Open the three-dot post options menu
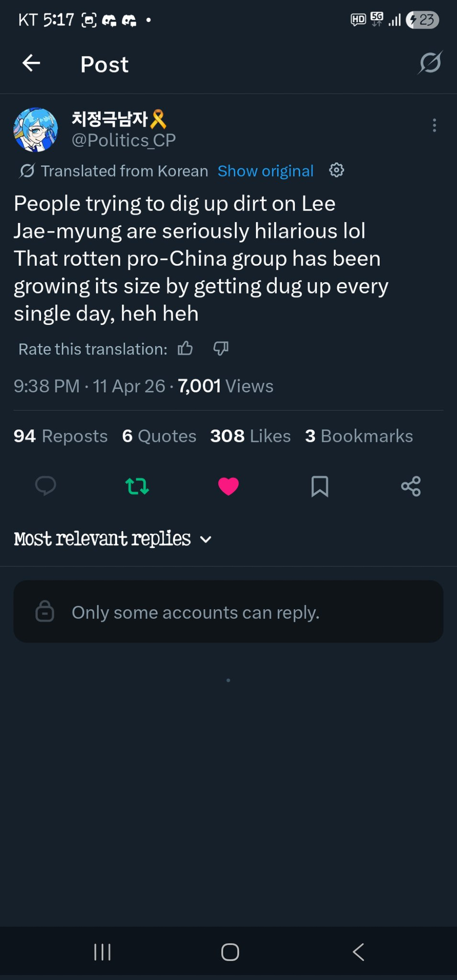 pyautogui.click(x=434, y=125)
